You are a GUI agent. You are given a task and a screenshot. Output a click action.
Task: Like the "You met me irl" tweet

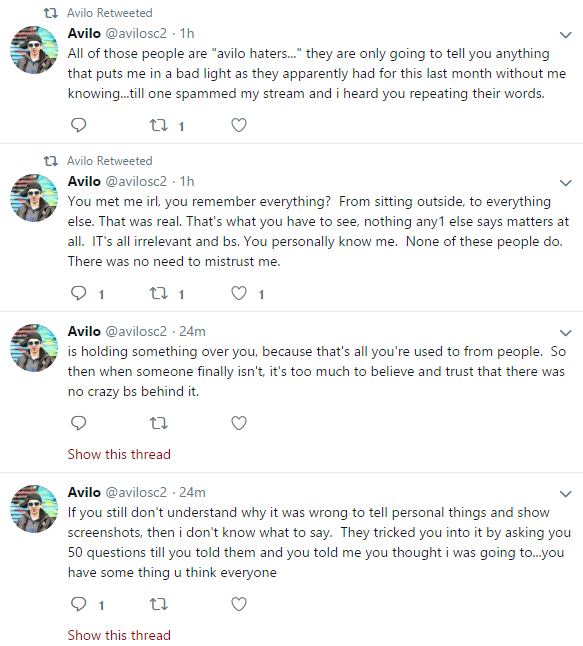[x=239, y=293]
